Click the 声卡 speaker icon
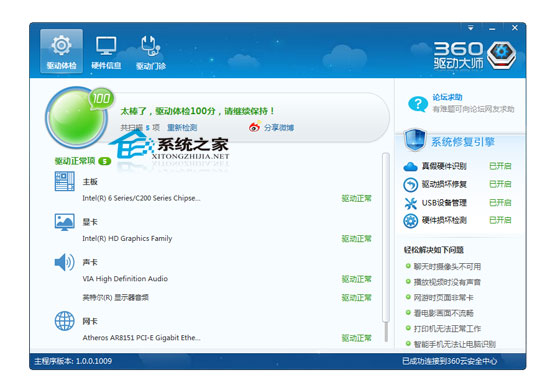Viewport: 550px width, 388px height. (65, 262)
